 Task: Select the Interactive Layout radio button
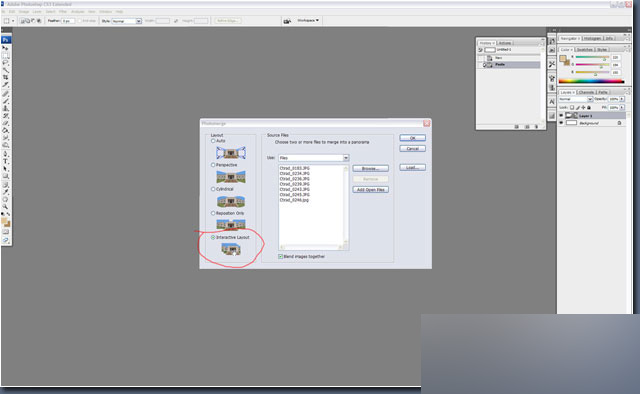pyautogui.click(x=213, y=237)
